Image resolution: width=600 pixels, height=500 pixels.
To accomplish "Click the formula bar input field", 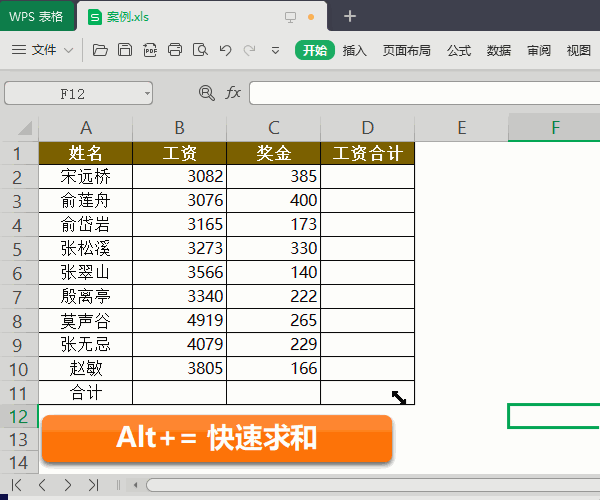I will pos(420,93).
